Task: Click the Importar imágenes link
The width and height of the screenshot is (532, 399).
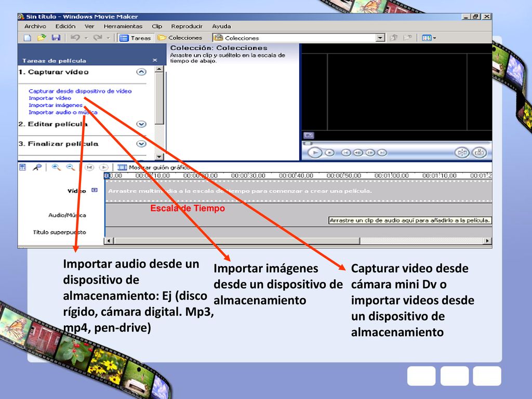Action: click(x=56, y=105)
